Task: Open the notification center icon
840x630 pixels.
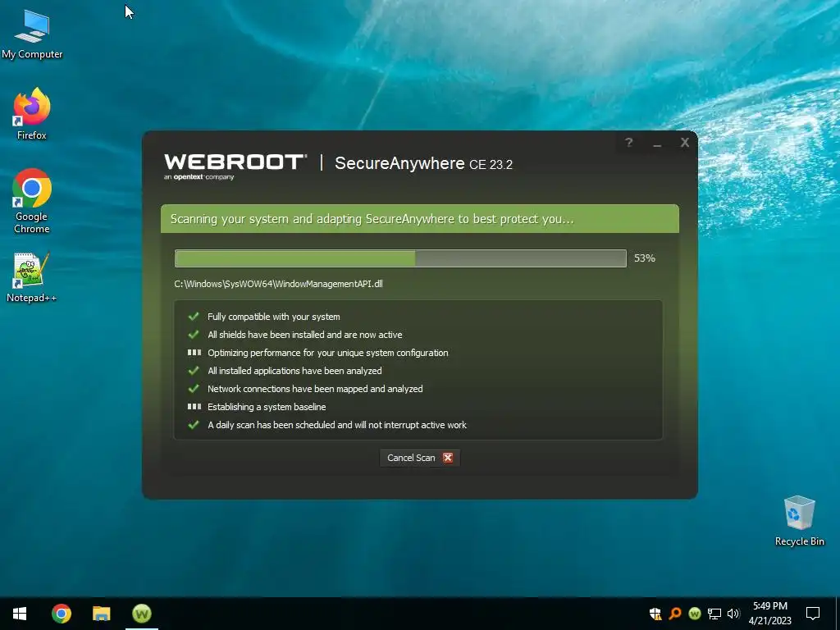Action: pyautogui.click(x=813, y=614)
